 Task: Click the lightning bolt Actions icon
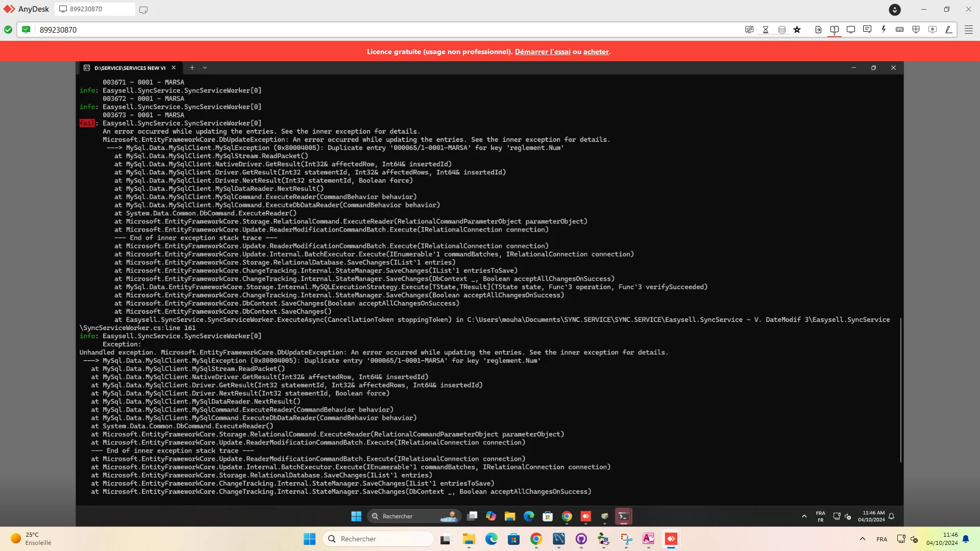pyautogui.click(x=884, y=30)
